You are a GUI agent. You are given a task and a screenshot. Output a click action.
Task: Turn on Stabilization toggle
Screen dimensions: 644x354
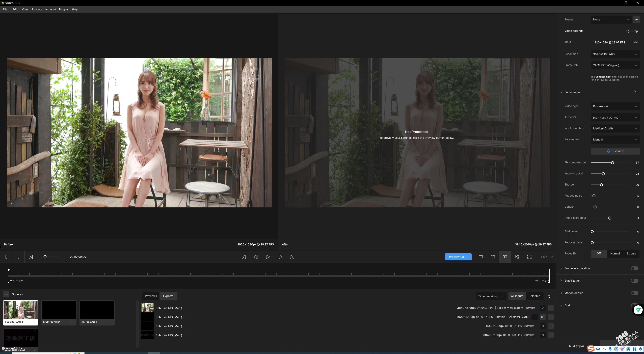click(x=634, y=281)
